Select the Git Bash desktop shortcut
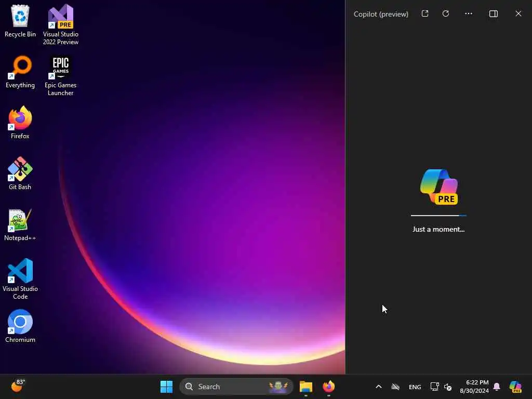 pyautogui.click(x=20, y=174)
